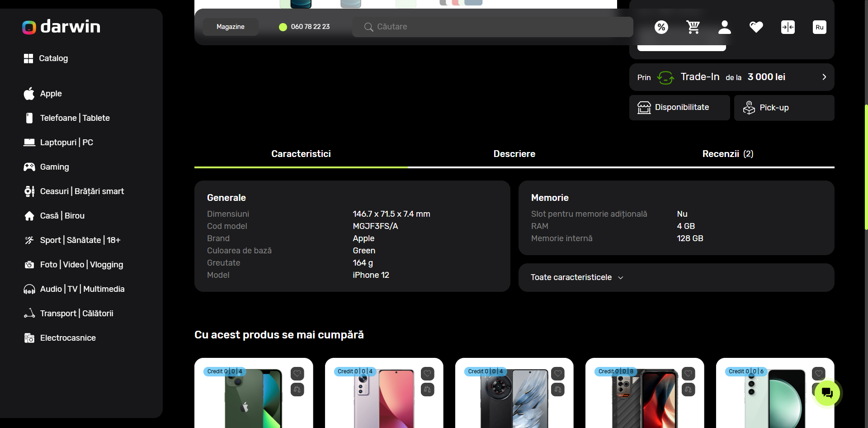Open Casă | Birou category

[54, 216]
